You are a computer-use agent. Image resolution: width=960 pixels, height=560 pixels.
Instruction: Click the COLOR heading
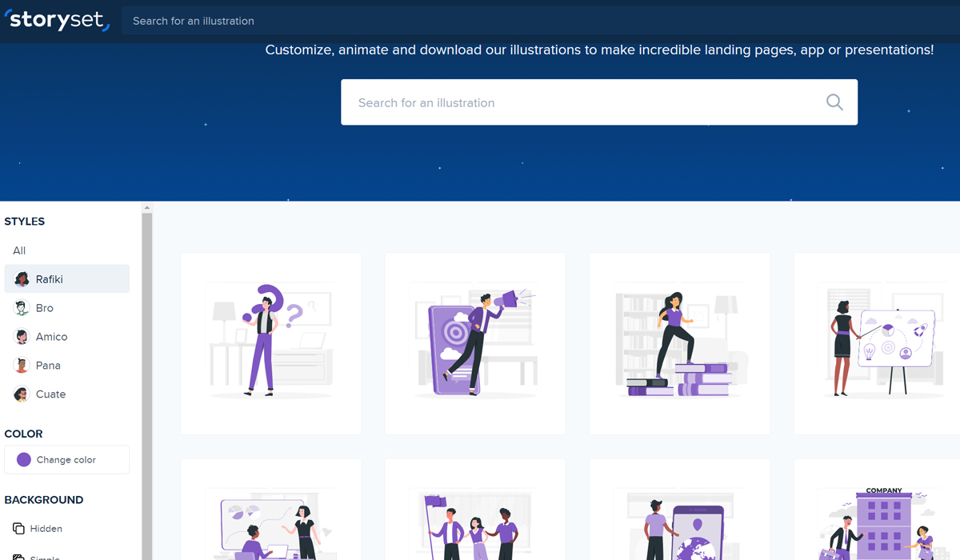pyautogui.click(x=24, y=434)
